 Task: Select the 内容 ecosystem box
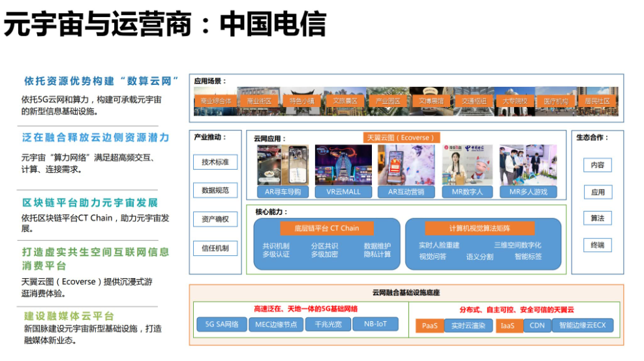tap(598, 165)
